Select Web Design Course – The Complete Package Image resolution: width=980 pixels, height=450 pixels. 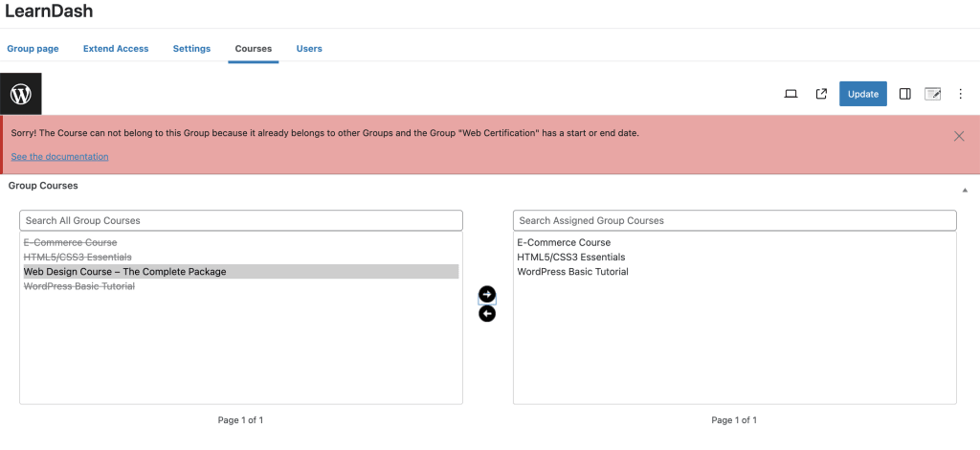point(241,272)
